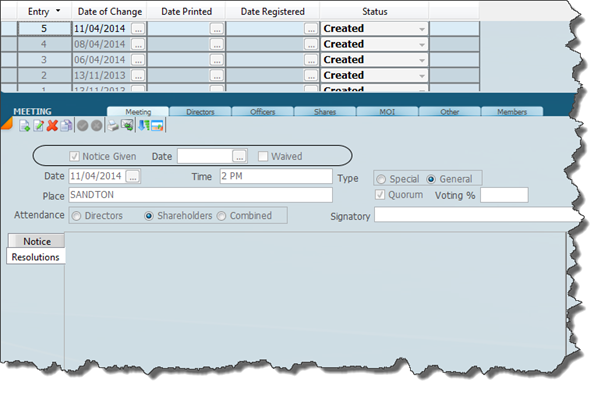Click the Voting % input field
The width and height of the screenshot is (601, 393).
pyautogui.click(x=504, y=195)
